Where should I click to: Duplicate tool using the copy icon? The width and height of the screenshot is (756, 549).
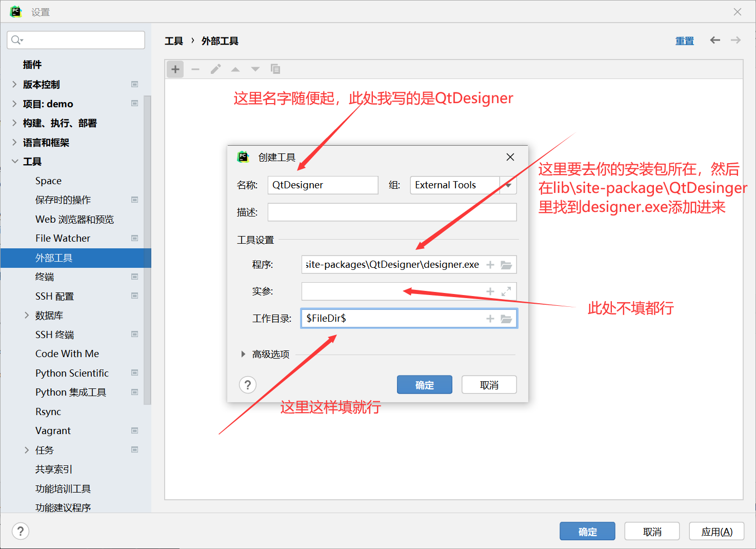(x=275, y=69)
